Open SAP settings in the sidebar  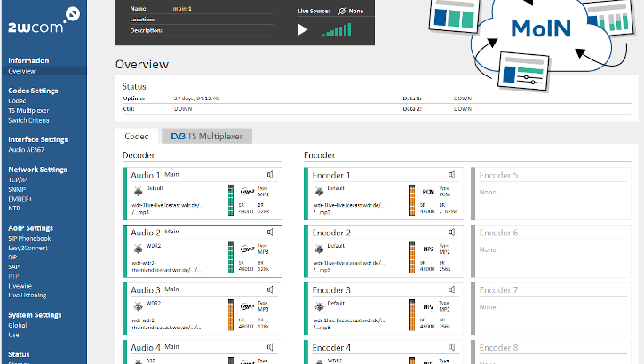[x=13, y=266]
